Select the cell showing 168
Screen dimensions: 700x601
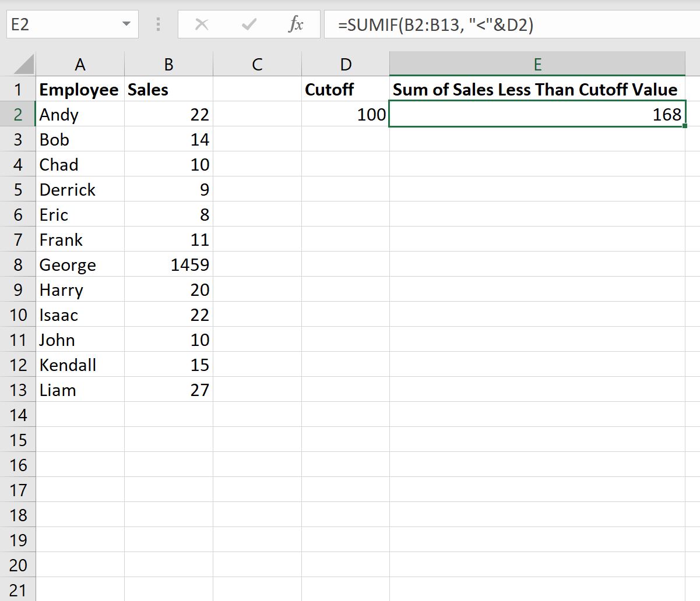(537, 114)
